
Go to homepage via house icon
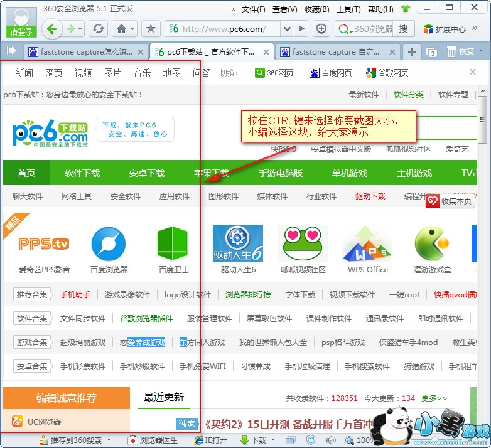tap(122, 29)
